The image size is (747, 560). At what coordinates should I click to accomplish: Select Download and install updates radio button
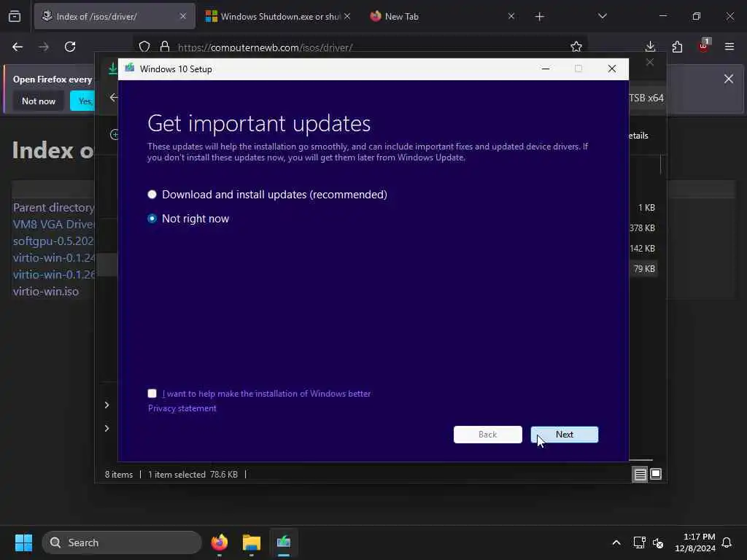click(x=152, y=194)
